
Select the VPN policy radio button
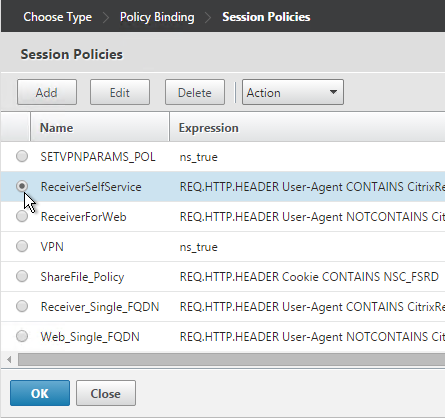(x=22, y=246)
